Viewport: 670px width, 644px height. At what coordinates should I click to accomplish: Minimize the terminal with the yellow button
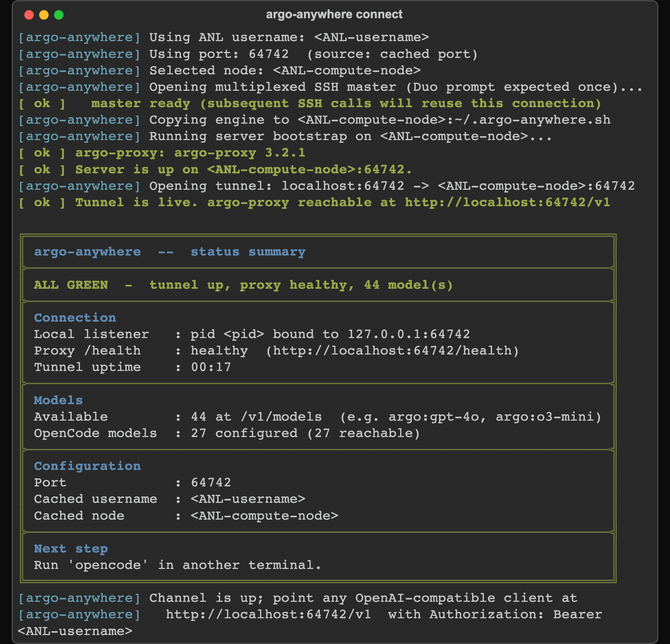point(44,15)
